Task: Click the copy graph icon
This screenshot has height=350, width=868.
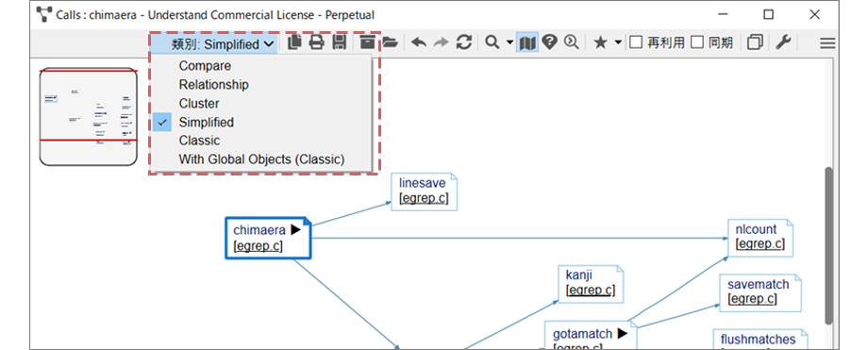Action: [x=294, y=42]
